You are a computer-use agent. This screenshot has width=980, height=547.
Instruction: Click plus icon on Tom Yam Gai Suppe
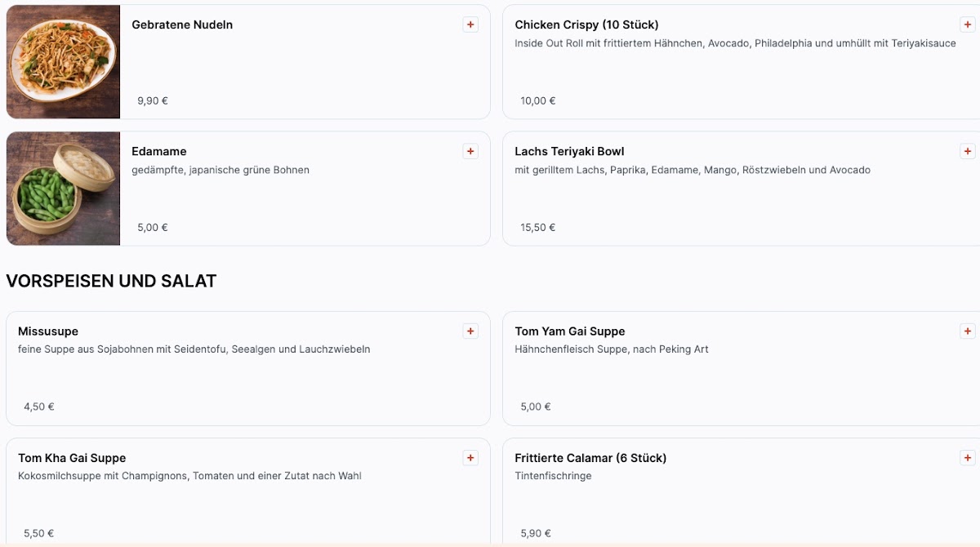click(x=968, y=331)
